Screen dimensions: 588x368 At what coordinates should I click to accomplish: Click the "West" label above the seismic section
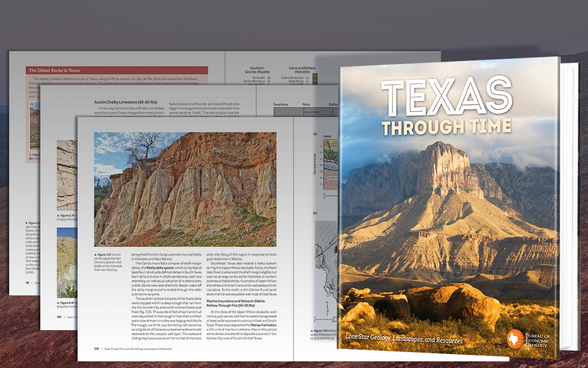(x=327, y=136)
